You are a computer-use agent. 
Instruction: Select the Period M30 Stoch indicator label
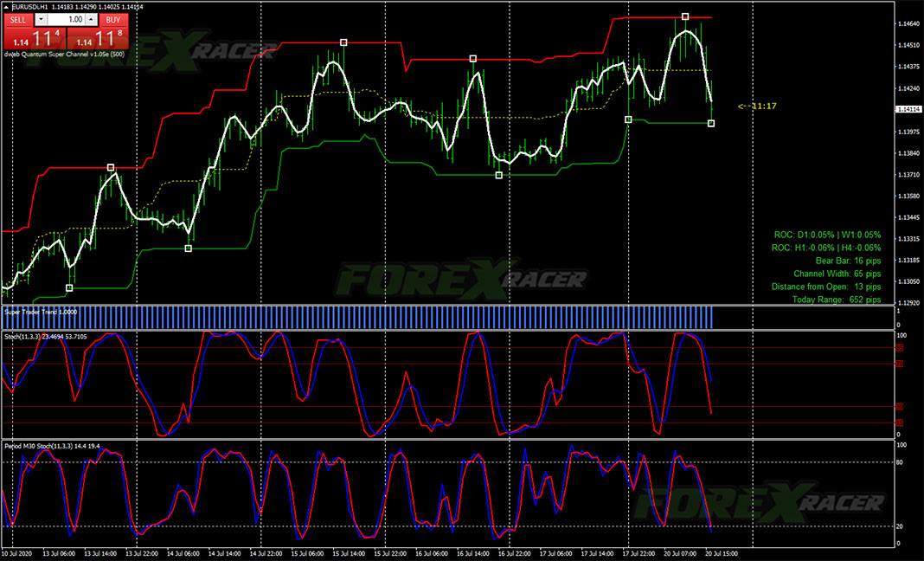pyautogui.click(x=52, y=446)
